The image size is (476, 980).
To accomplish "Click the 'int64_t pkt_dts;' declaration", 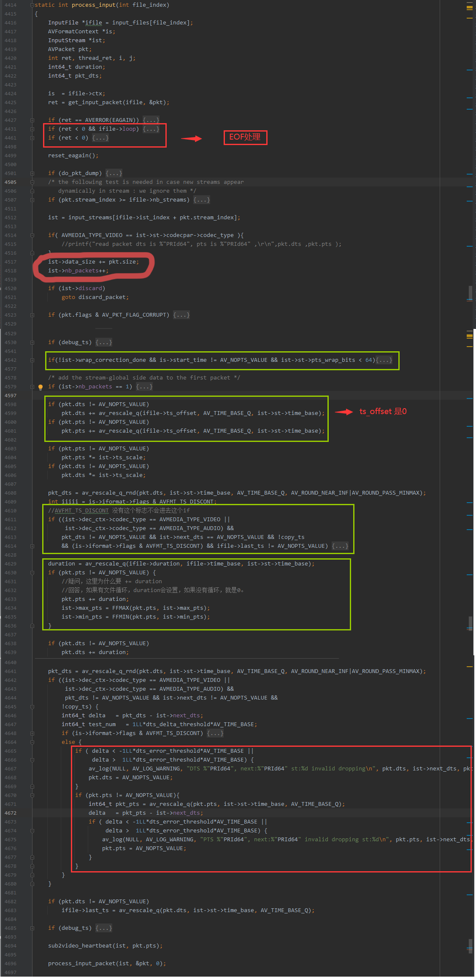I will pos(75,76).
